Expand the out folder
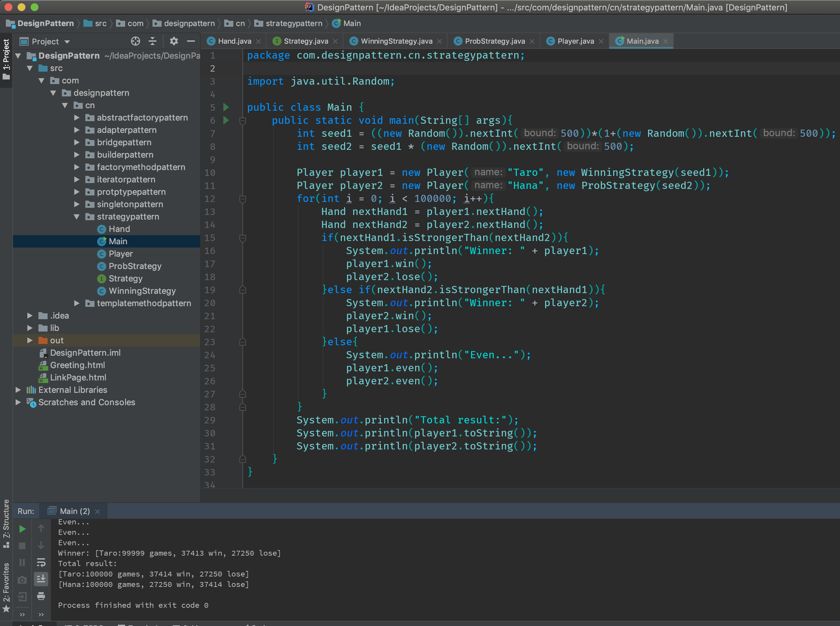Viewport: 840px width, 626px height. click(30, 340)
